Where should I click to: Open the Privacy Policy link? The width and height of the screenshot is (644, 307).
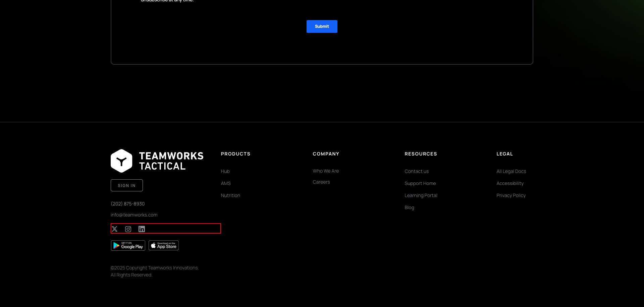click(x=511, y=195)
